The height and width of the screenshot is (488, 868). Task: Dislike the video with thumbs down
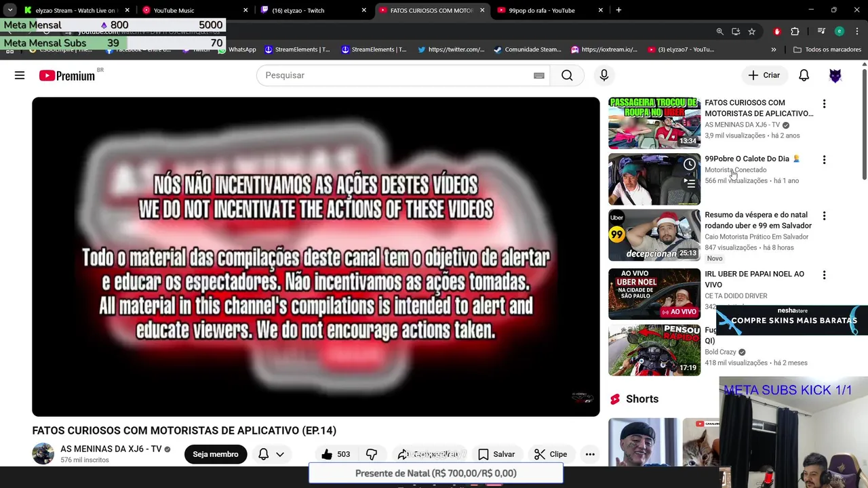click(372, 454)
